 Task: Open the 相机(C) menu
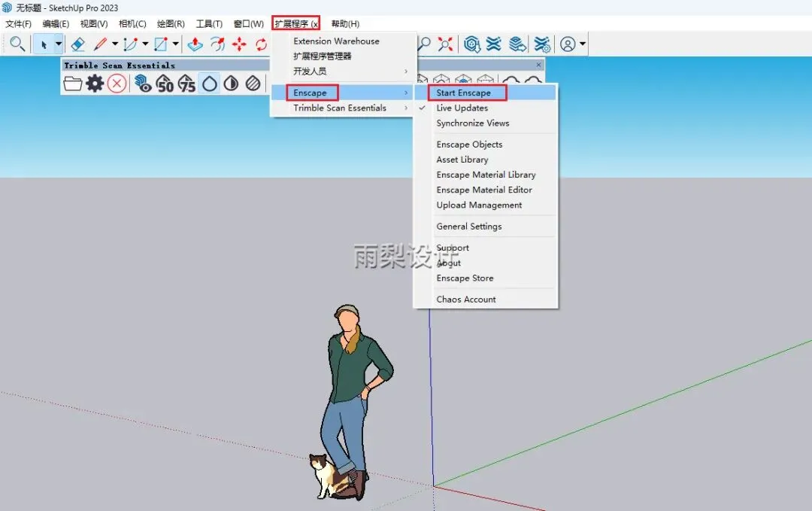(x=132, y=24)
